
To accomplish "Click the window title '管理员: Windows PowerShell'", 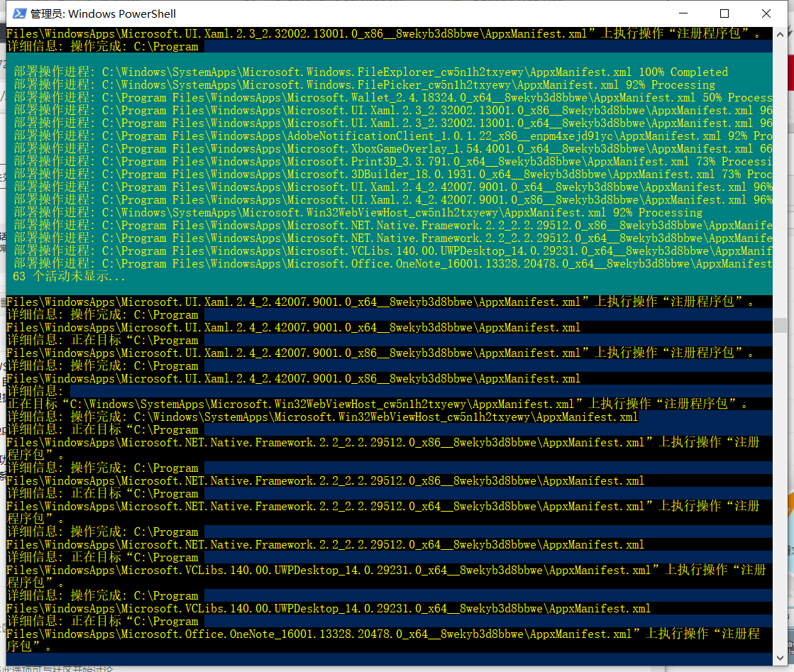I will 104,13.
